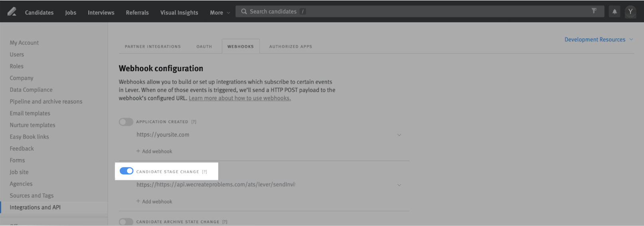
Task: Enable the Application Created webhook toggle
Action: tap(126, 122)
